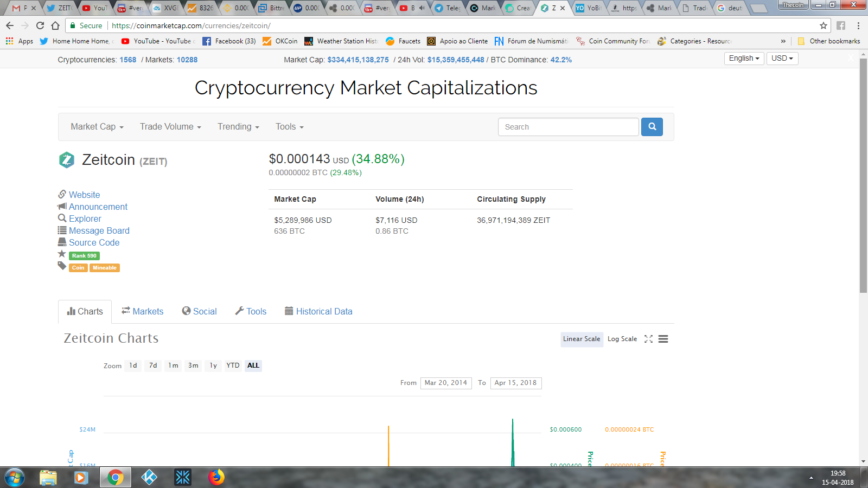Set chart zoom to 1m
The width and height of the screenshot is (868, 488).
(x=173, y=365)
